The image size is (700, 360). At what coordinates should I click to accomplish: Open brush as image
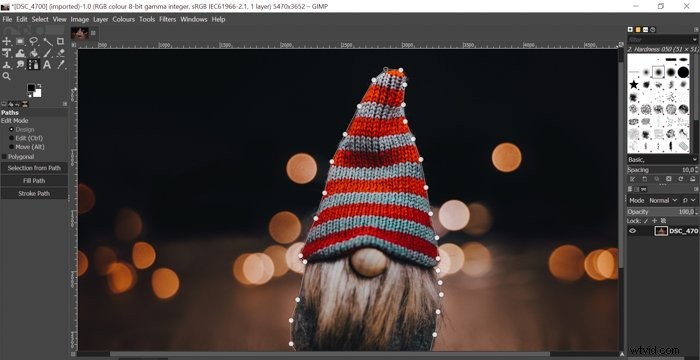click(692, 179)
